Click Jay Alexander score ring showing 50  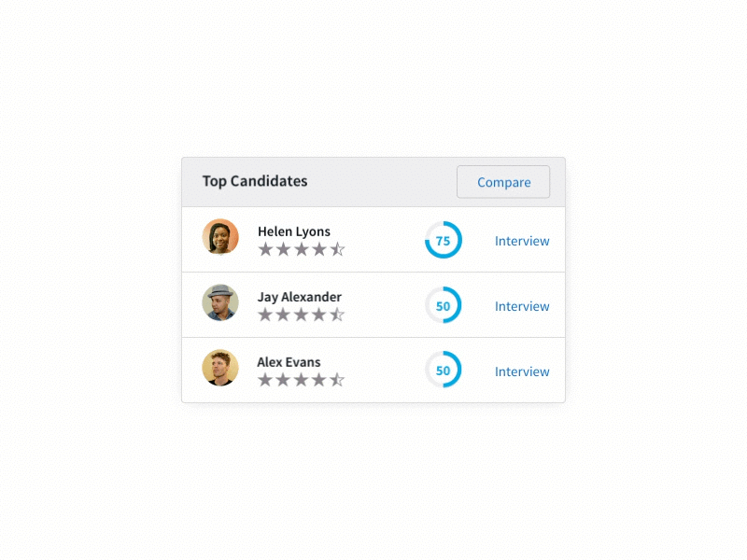coord(443,305)
